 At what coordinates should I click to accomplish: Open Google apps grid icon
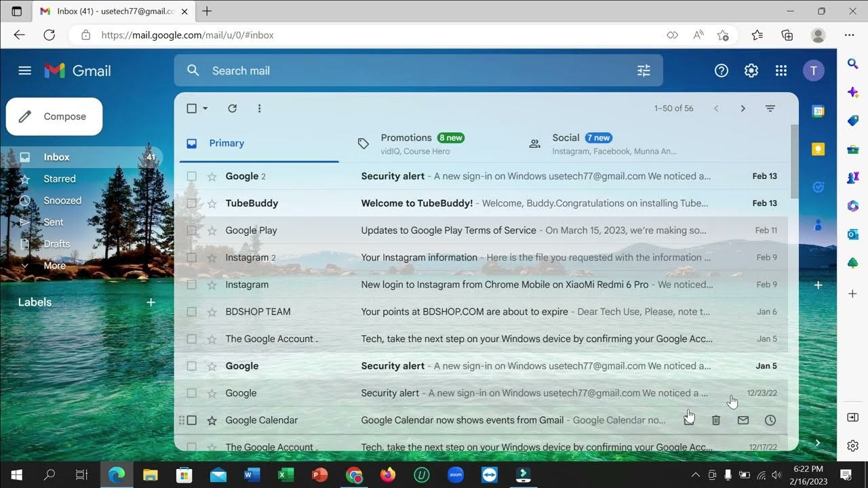[781, 70]
